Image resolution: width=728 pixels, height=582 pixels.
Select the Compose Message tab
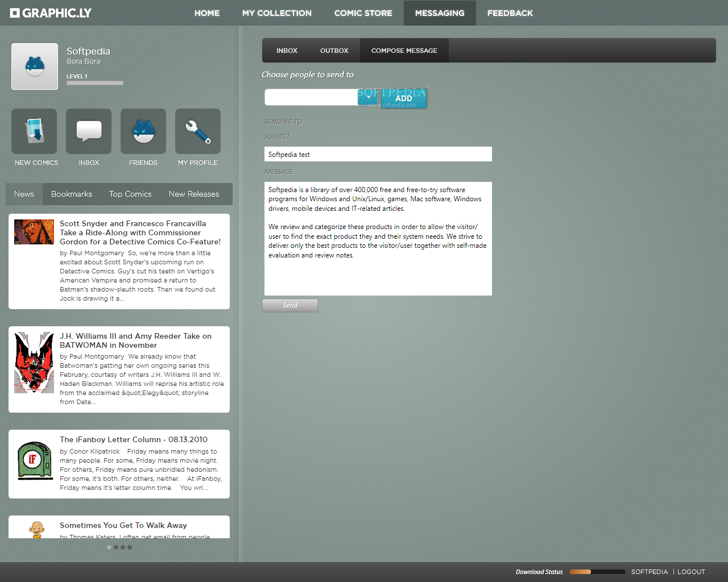[404, 51]
